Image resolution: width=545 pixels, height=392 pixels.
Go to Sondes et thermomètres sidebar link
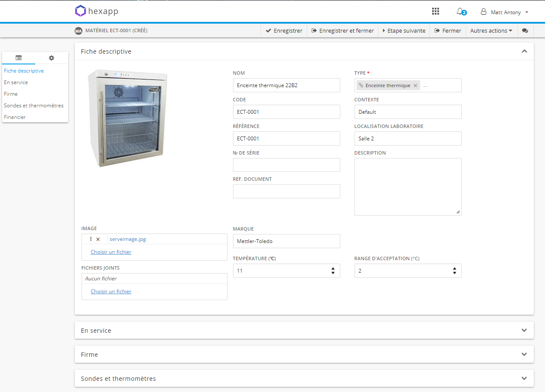tap(33, 106)
